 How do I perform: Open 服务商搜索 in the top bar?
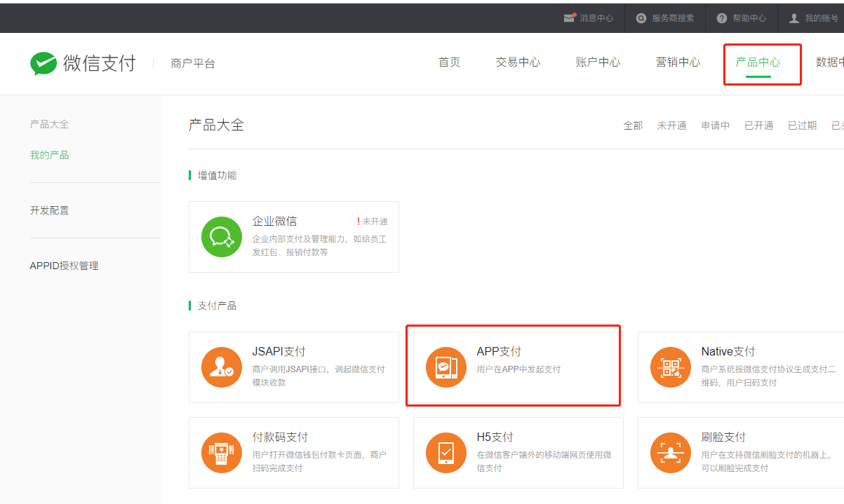click(x=665, y=18)
